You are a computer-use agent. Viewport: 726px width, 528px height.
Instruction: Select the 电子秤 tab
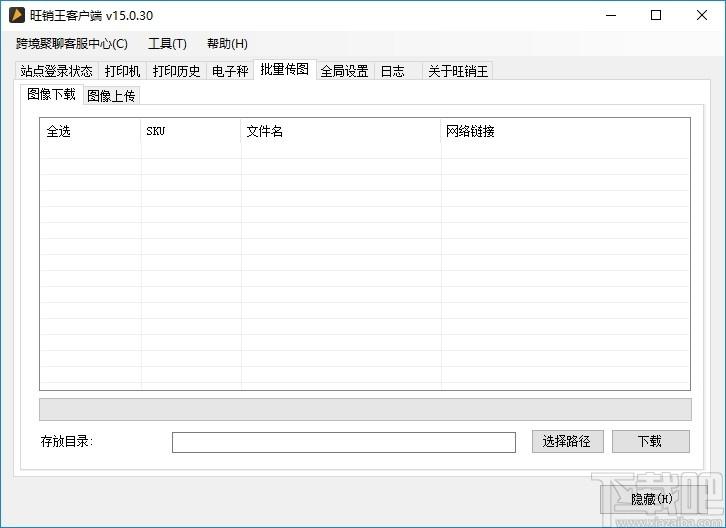(230, 71)
